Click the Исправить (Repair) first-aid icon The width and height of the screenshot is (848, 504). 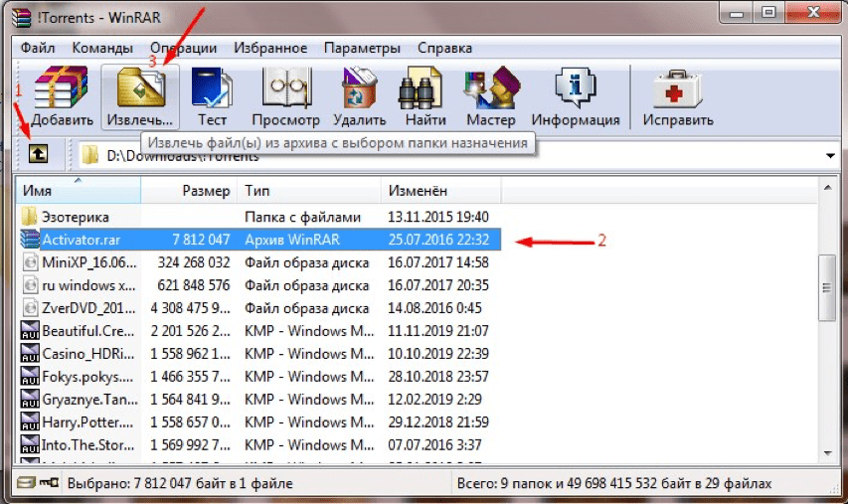(x=678, y=96)
